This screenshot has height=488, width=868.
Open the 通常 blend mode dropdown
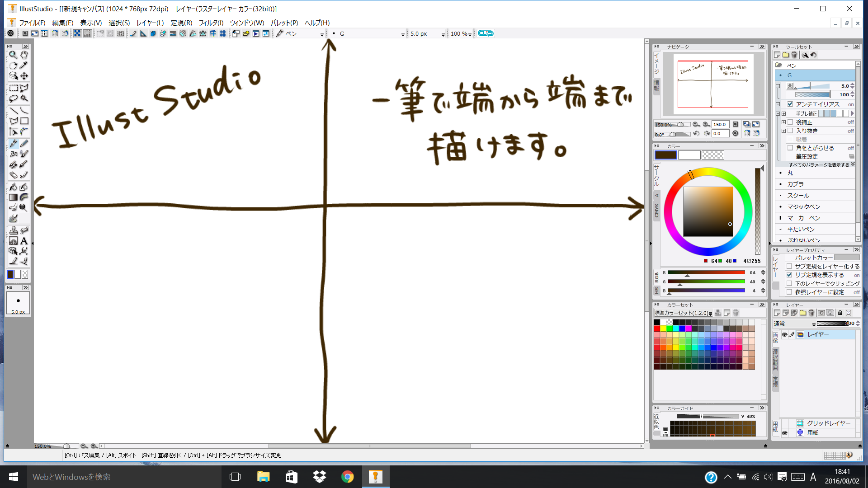coord(794,324)
